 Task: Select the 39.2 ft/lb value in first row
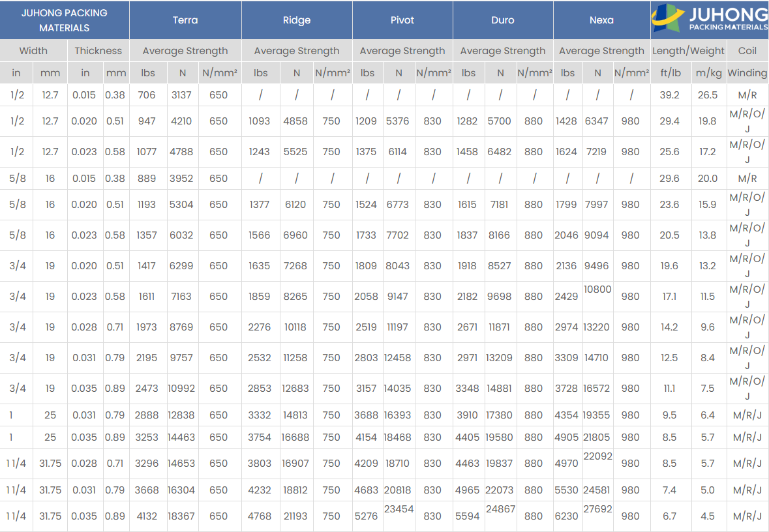[670, 95]
